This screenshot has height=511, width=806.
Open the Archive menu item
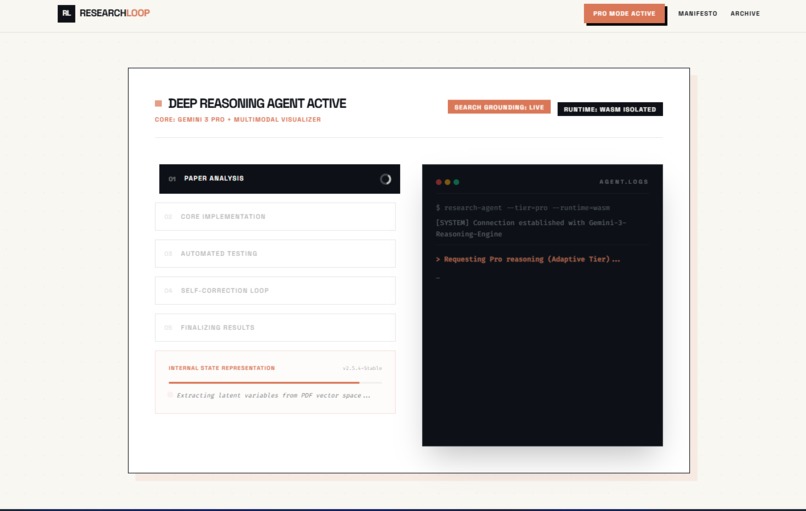pos(745,14)
